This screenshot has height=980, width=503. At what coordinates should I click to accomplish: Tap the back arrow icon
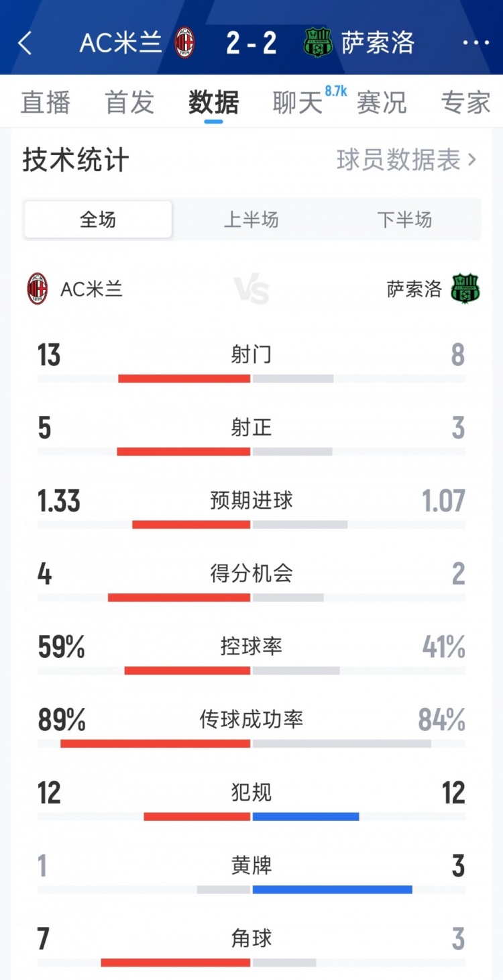point(25,44)
